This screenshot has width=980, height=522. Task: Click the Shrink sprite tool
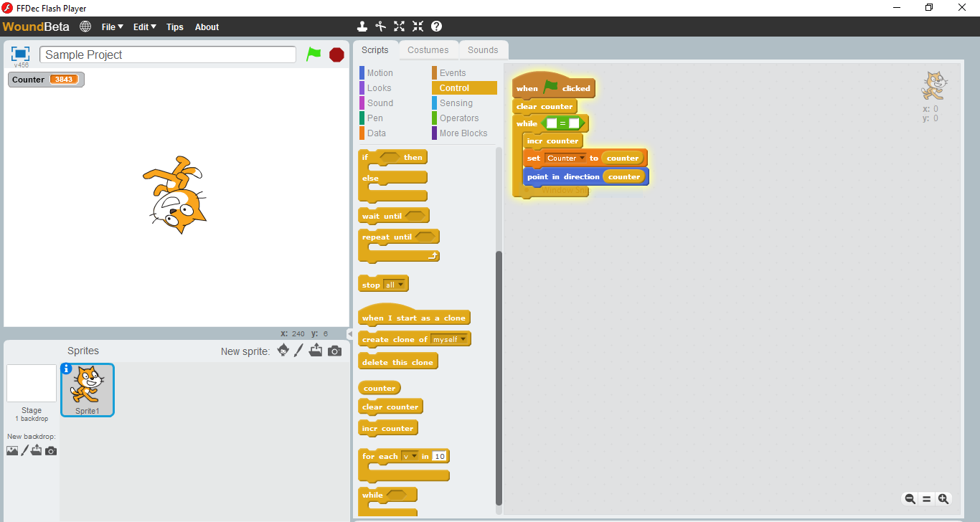418,27
